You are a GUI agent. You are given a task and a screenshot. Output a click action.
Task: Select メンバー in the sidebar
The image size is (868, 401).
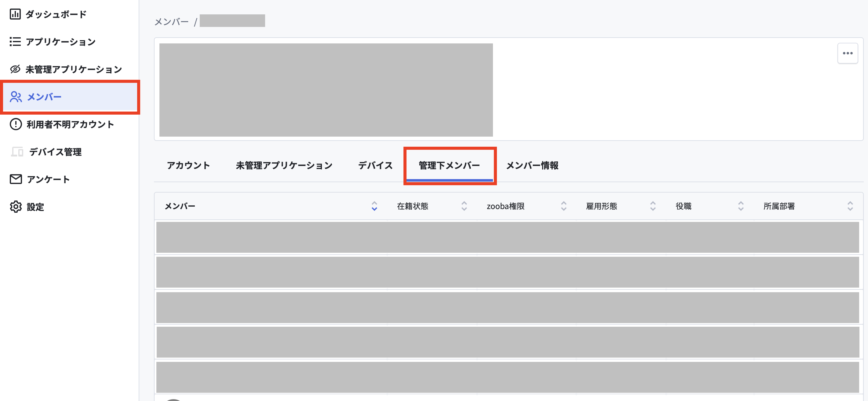pyautogui.click(x=70, y=97)
